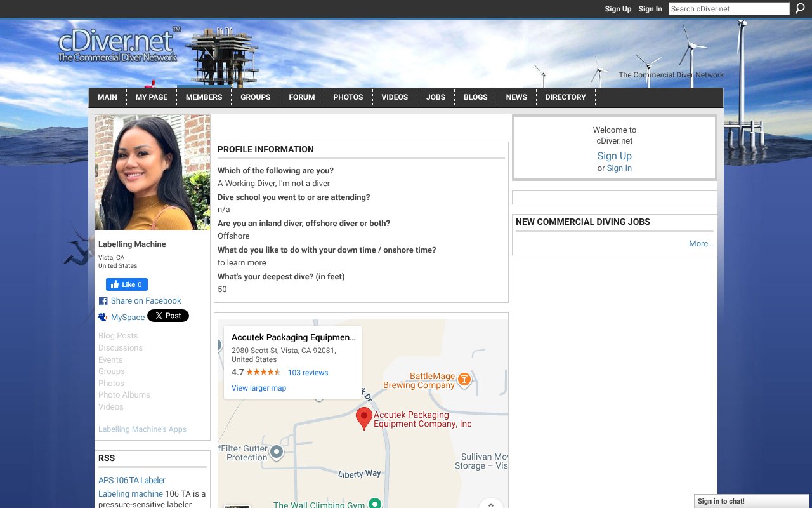
Task: Switch to the FORUM tab
Action: coord(301,97)
